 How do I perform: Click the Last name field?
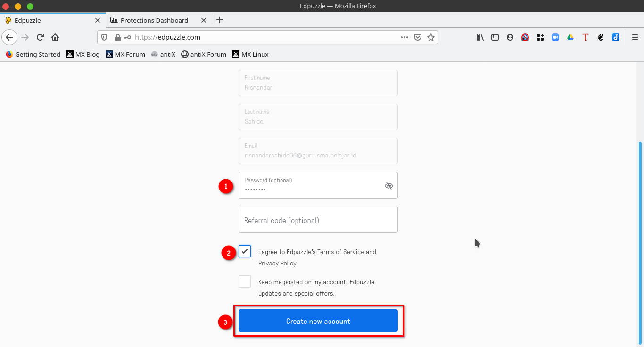(318, 117)
